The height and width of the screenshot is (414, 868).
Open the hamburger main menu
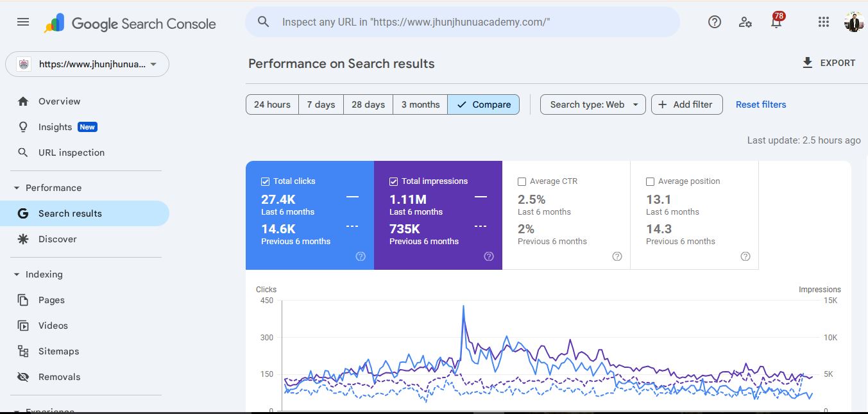click(x=23, y=22)
